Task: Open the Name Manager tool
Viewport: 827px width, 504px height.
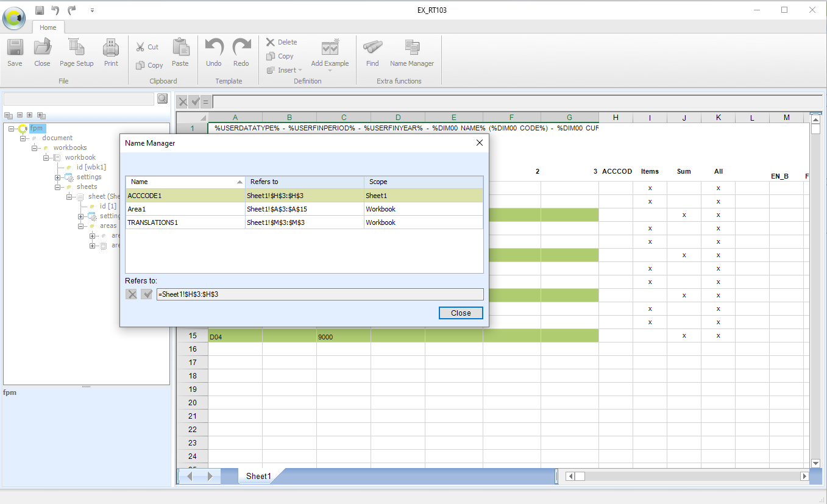Action: 412,53
